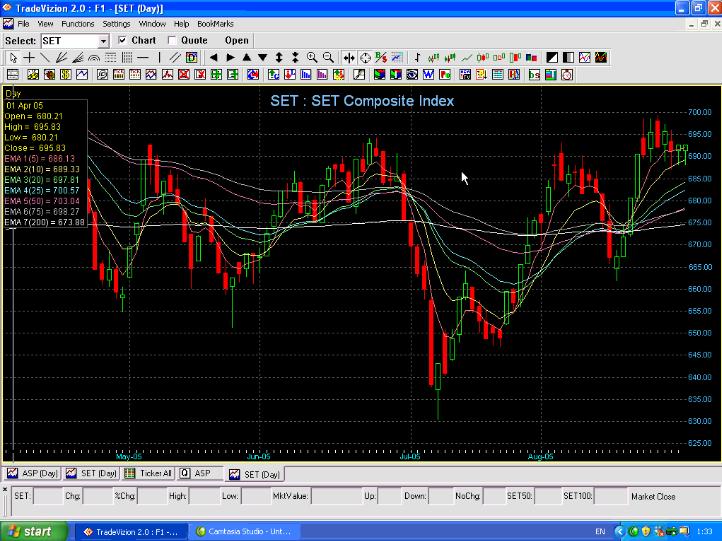Move chart down with down triangle
The width and height of the screenshot is (722, 541).
point(262,58)
